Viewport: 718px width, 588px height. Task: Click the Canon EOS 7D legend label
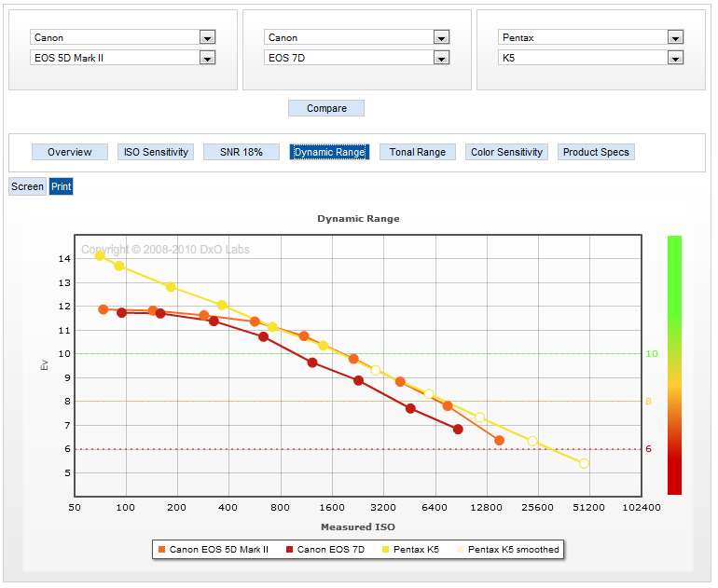click(x=331, y=550)
